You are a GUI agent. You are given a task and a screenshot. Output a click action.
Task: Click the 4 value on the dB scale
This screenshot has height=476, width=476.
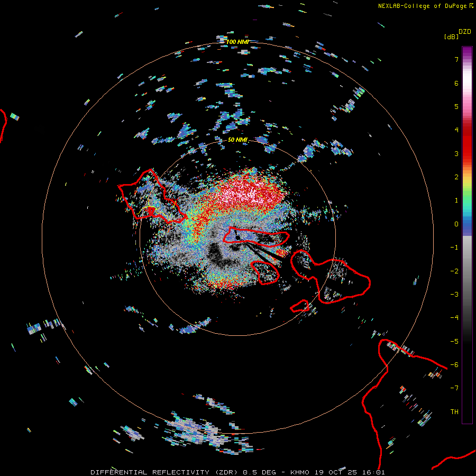pos(456,130)
